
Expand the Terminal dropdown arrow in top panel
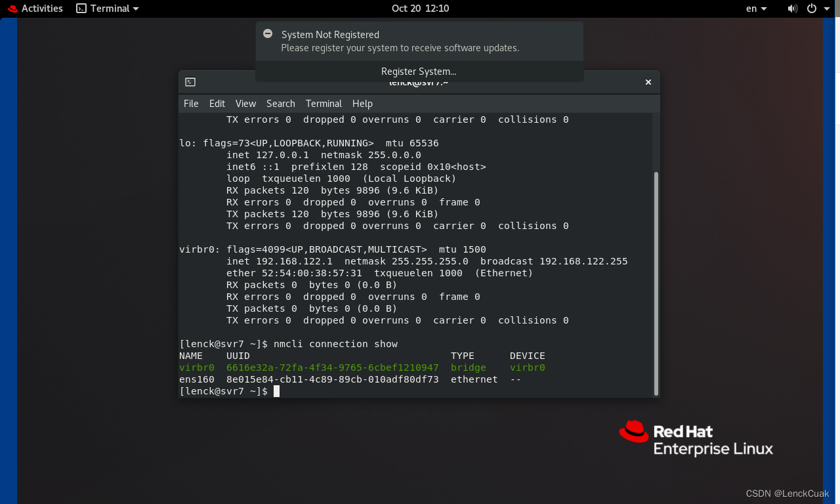click(135, 9)
